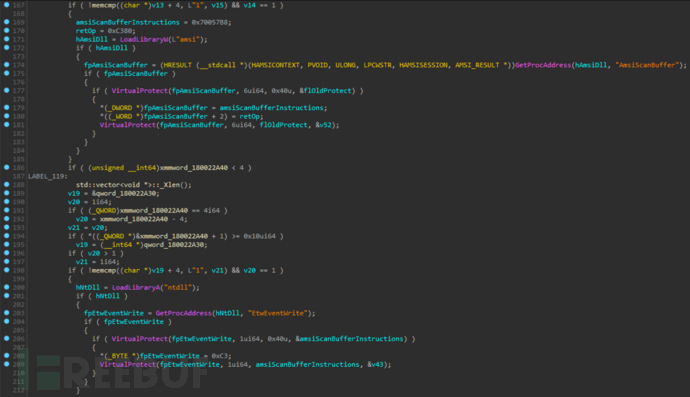690x397 pixels.
Task: Set breakpoint dot on line 194
Action: coord(7,236)
